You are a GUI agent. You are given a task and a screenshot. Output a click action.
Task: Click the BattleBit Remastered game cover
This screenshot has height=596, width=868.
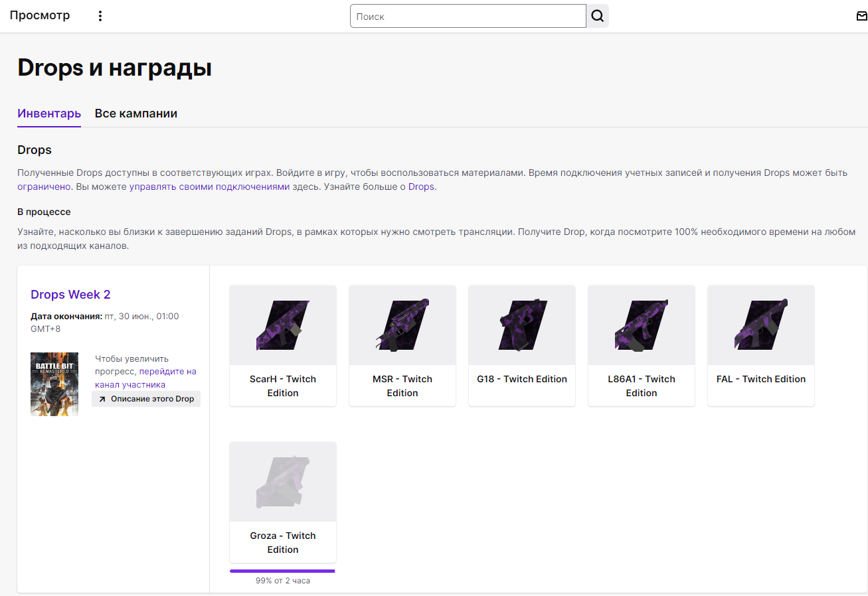pos(54,384)
